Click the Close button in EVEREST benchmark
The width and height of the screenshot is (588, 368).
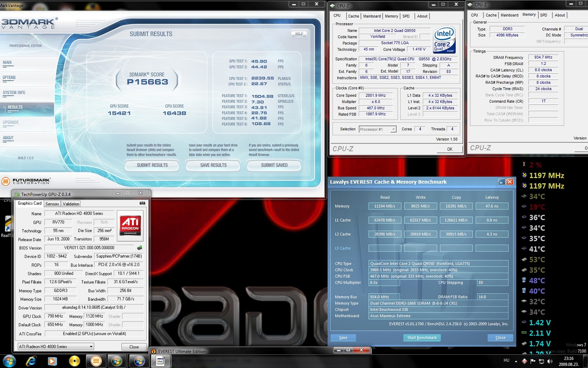pyautogui.click(x=500, y=337)
